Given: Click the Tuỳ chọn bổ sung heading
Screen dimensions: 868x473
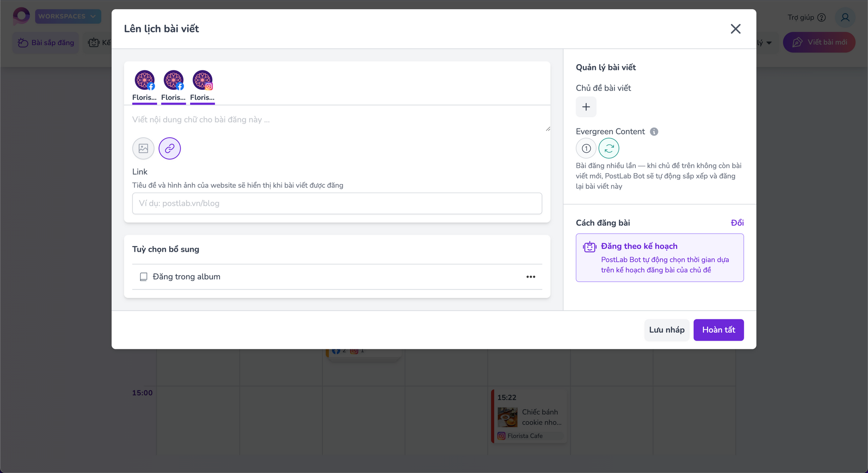Looking at the screenshot, I should pos(166,249).
